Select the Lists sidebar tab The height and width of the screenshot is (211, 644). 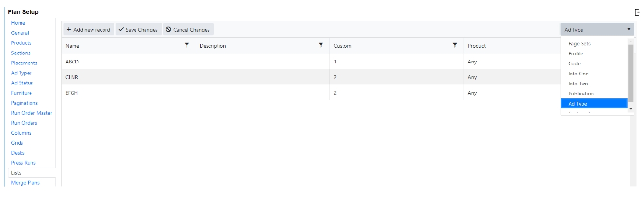[16, 173]
